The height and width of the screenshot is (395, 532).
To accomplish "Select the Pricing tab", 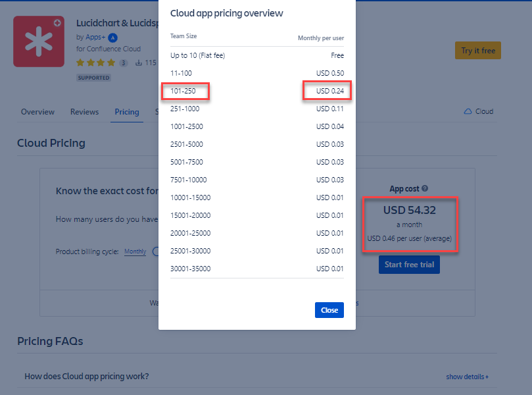I will [x=127, y=112].
